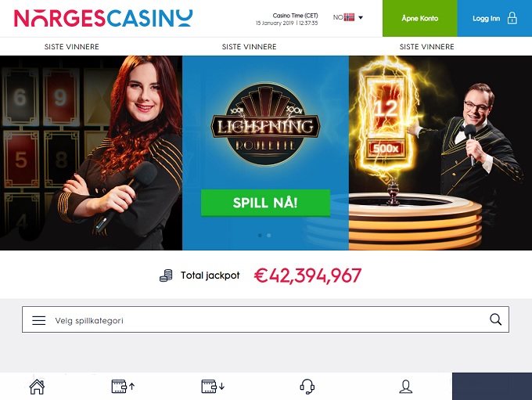532x400 pixels.
Task: Click the Norwegian flag language selector
Action: tap(349, 17)
